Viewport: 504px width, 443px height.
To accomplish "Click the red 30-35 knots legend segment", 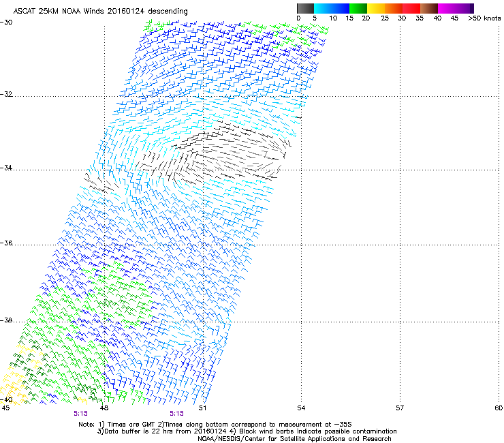I will pos(411,8).
